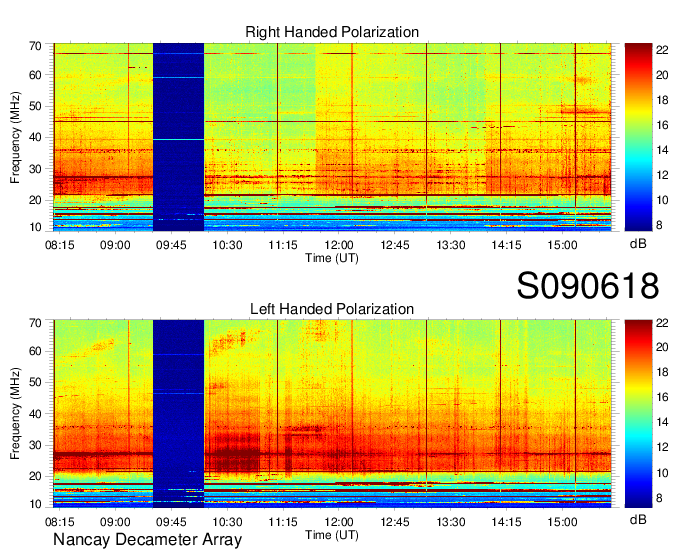680x552 pixels.
Task: Click the bottom plot's 'dB' colorbar label
Action: pos(638,519)
